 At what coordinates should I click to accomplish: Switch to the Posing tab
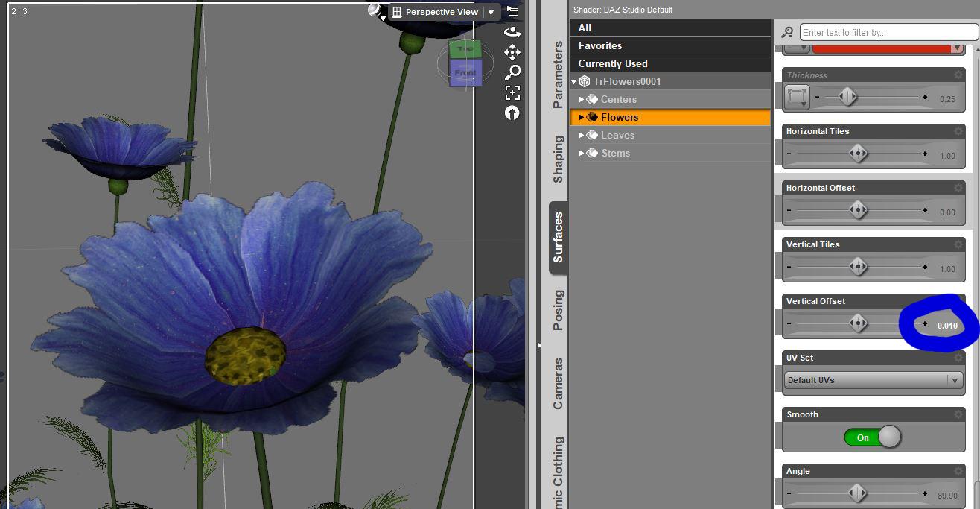558,310
